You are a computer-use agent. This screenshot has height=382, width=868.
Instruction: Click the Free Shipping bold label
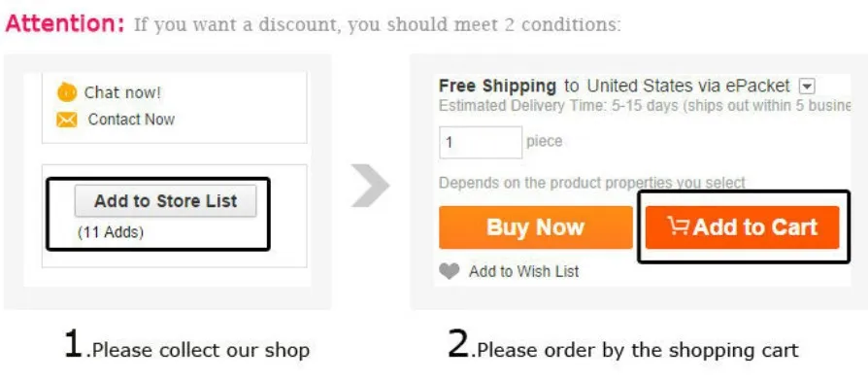click(497, 86)
